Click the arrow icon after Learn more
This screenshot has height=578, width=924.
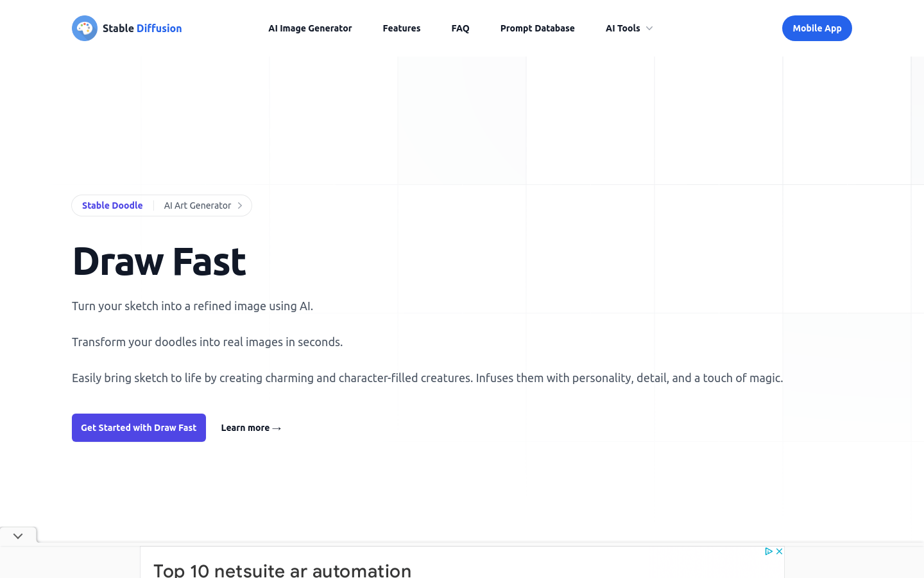pyautogui.click(x=277, y=428)
